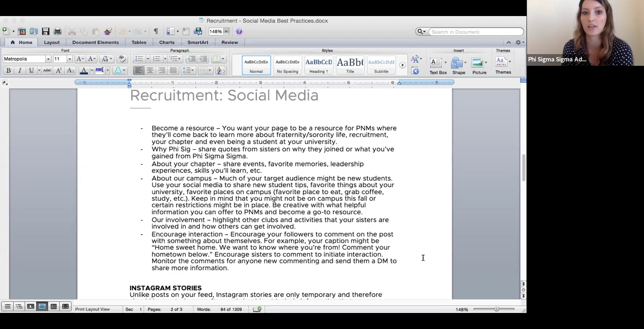Open the font name dropdown (Metropolis)
This screenshot has height=329, width=644.
click(x=48, y=59)
